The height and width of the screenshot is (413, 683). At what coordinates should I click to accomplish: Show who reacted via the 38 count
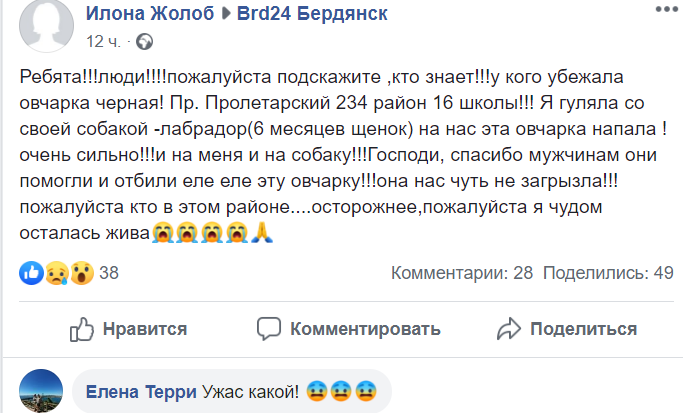[x=110, y=273]
